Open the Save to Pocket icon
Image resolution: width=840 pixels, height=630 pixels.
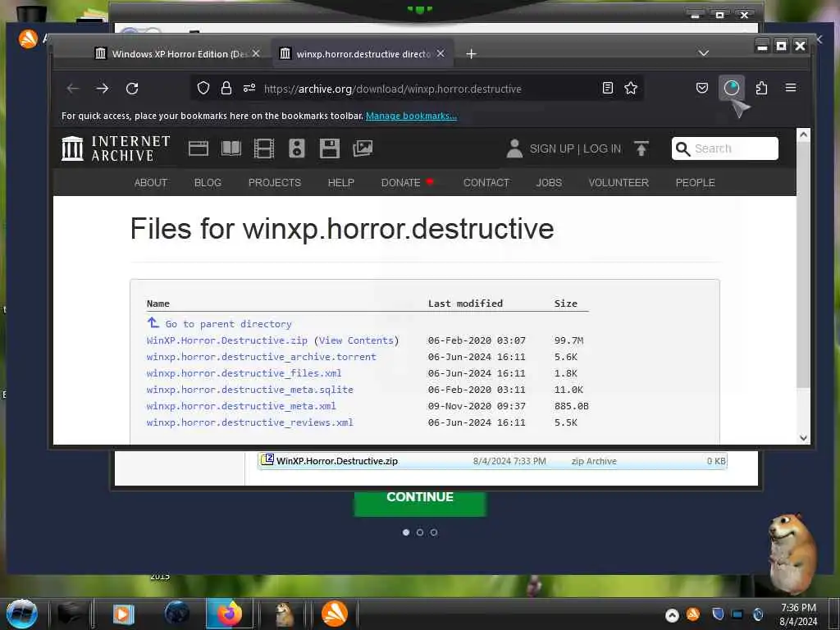tap(702, 88)
